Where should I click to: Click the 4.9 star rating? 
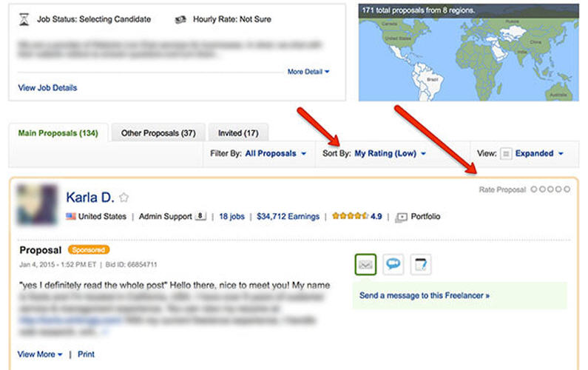click(x=356, y=217)
